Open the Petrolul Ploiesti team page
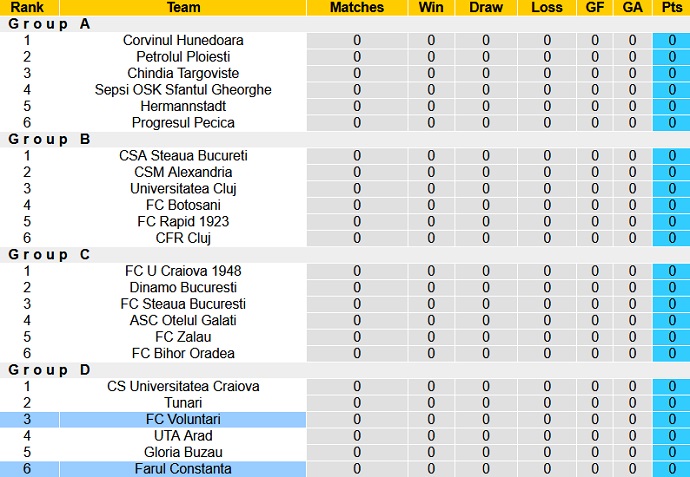The height and width of the screenshot is (477, 690). point(183,57)
